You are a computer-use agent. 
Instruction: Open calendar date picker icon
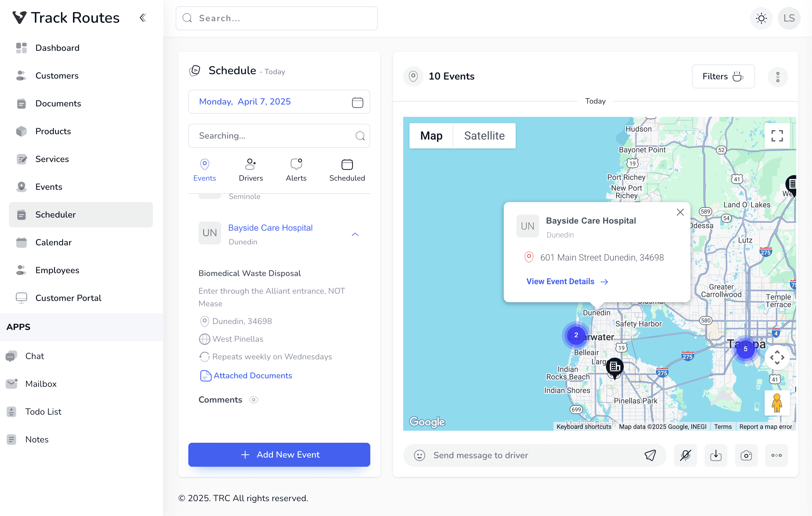coord(357,102)
